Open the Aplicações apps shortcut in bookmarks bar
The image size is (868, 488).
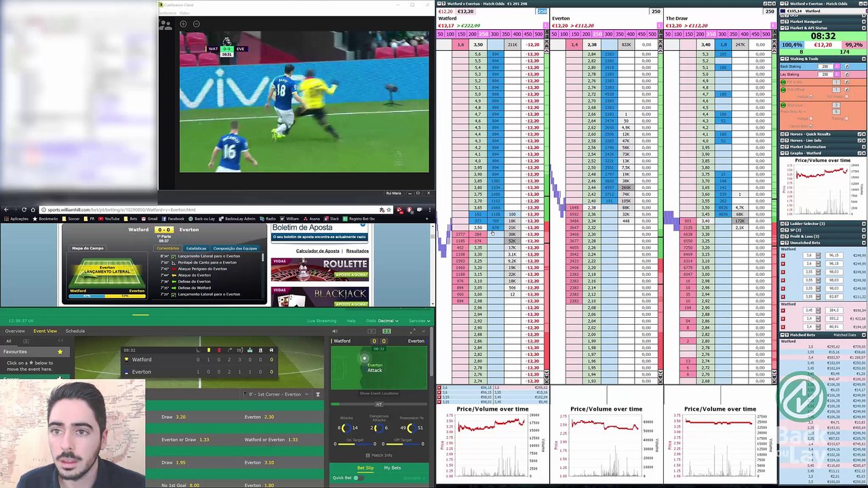pos(16,219)
